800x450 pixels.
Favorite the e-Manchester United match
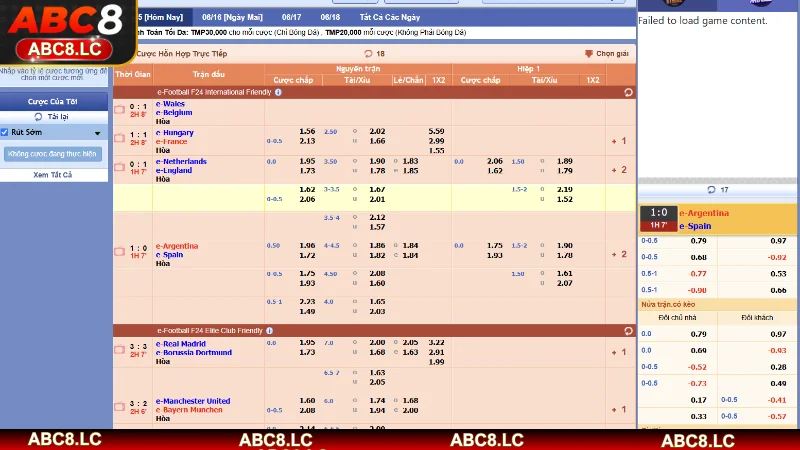click(x=119, y=407)
